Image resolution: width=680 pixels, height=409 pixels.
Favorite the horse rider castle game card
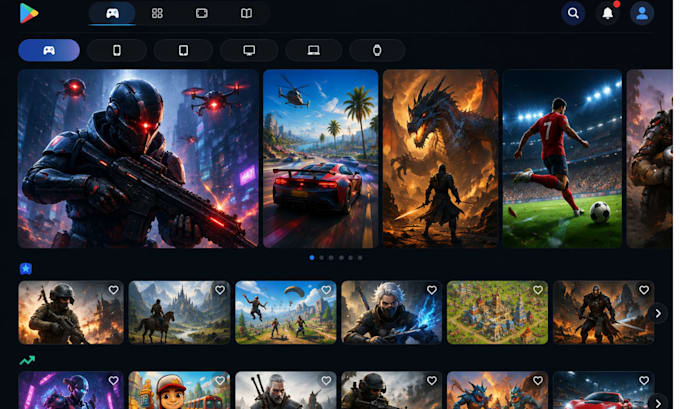(x=220, y=290)
